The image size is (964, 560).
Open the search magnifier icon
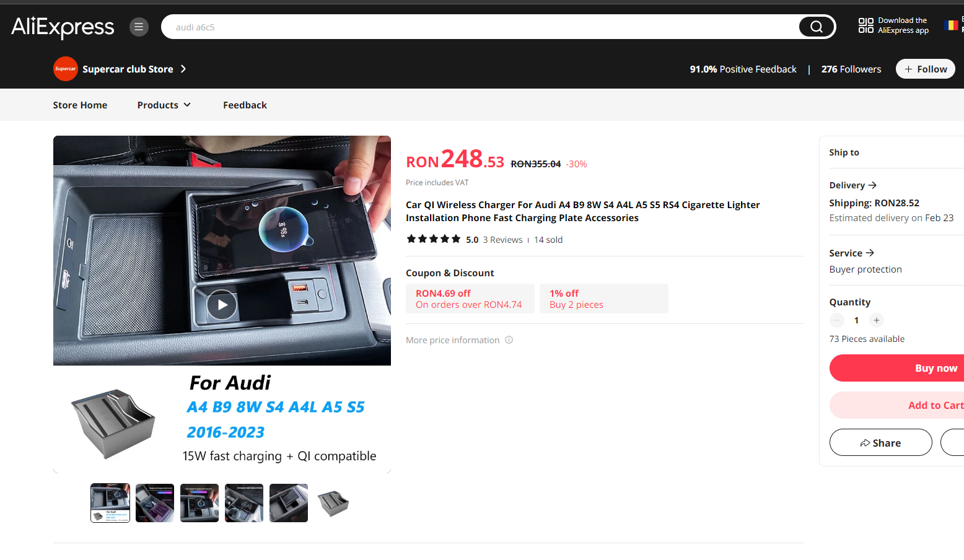pos(816,27)
